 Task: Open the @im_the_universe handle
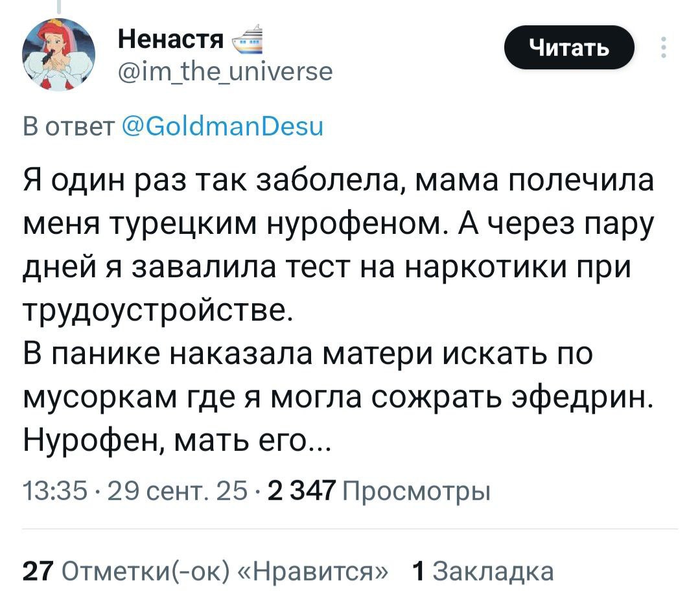225,70
